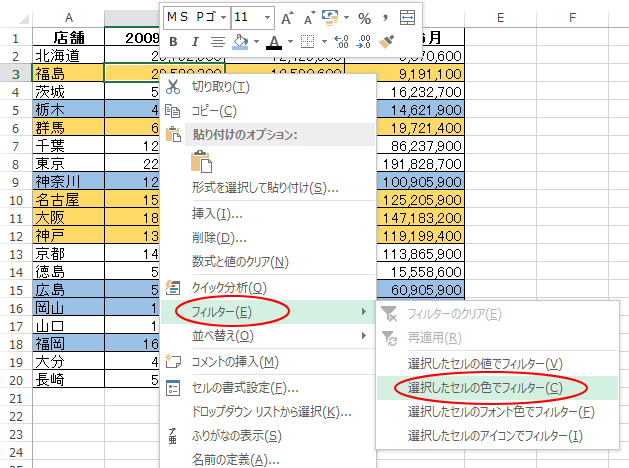The image size is (629, 468).
Task: Click header cell 店舗
Action: (x=69, y=37)
